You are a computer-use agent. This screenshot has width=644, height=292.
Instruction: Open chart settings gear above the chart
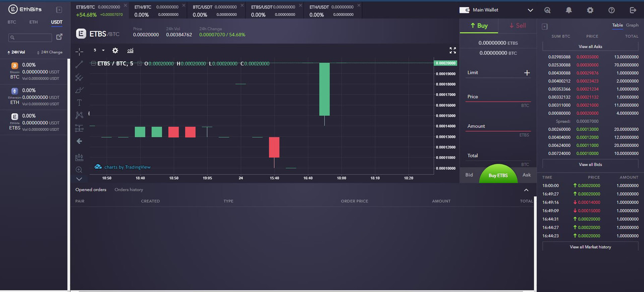click(x=115, y=50)
